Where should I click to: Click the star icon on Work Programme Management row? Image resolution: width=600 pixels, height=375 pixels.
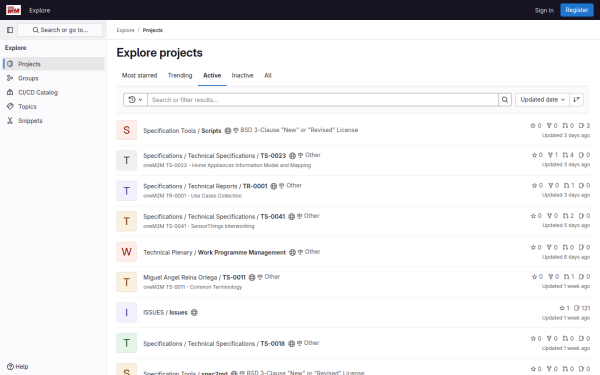pyautogui.click(x=533, y=247)
